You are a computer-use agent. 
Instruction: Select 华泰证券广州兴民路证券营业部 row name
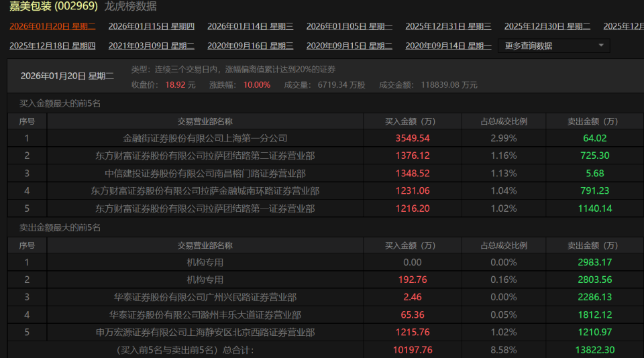pyautogui.click(x=205, y=297)
